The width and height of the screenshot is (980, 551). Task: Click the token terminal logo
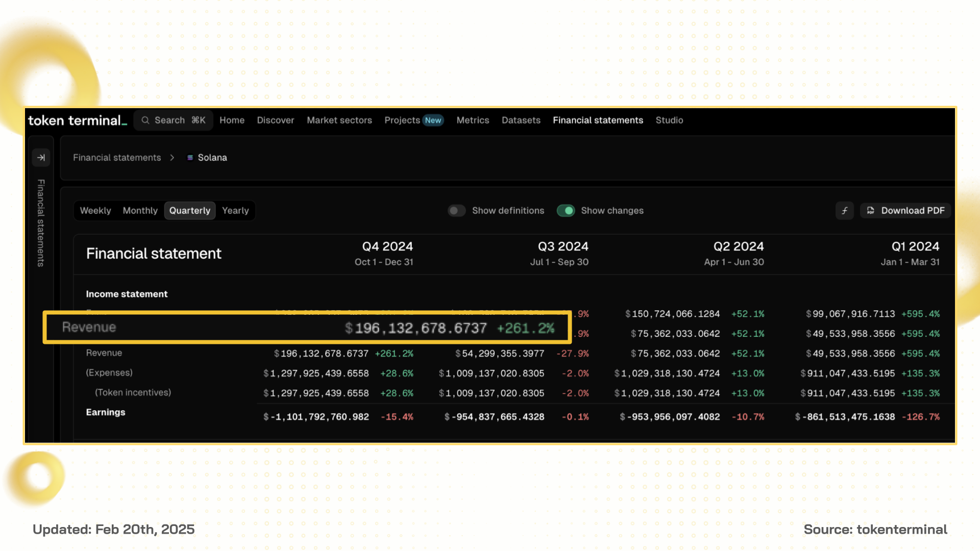point(77,120)
